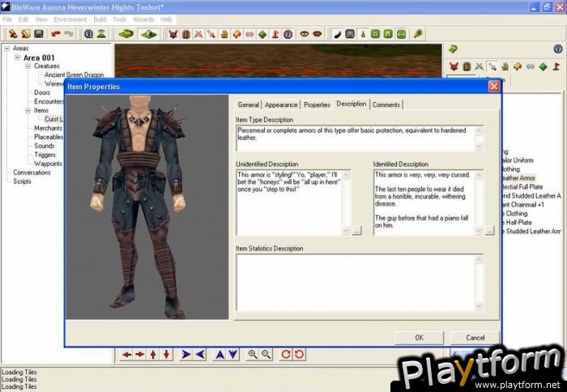The image size is (567, 392).
Task: Select the Paint Doors toolbar icon
Action: pyautogui.click(x=186, y=34)
